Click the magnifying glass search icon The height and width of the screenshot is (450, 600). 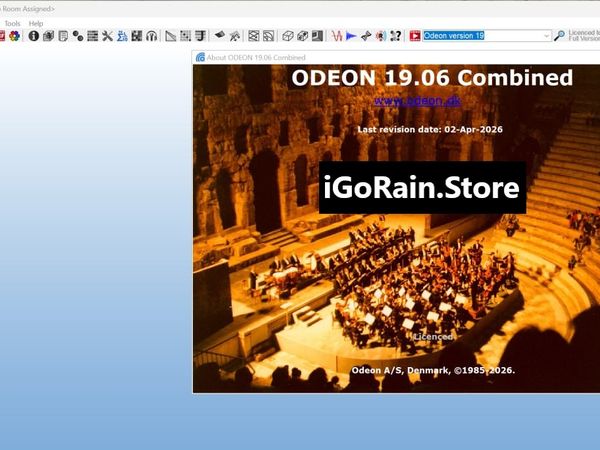click(x=560, y=36)
